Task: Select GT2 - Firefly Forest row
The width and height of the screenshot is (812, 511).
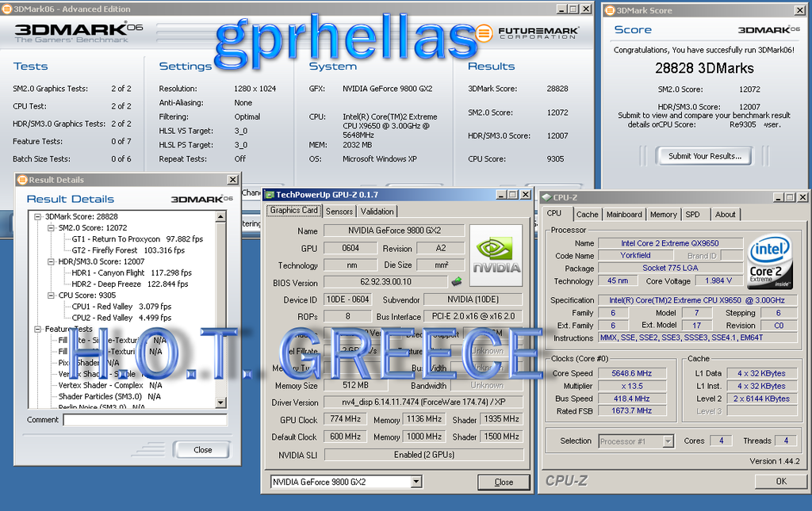Action: [x=128, y=250]
